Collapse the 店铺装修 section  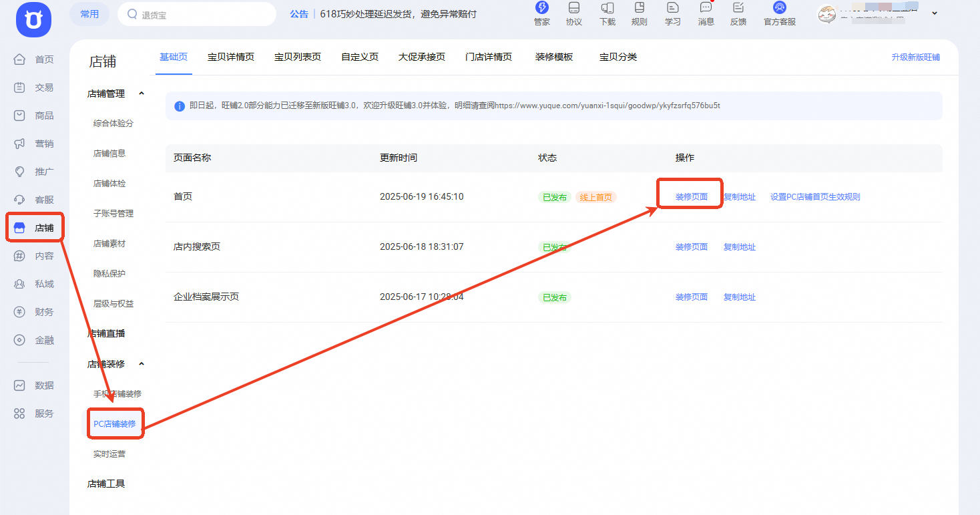(142, 364)
